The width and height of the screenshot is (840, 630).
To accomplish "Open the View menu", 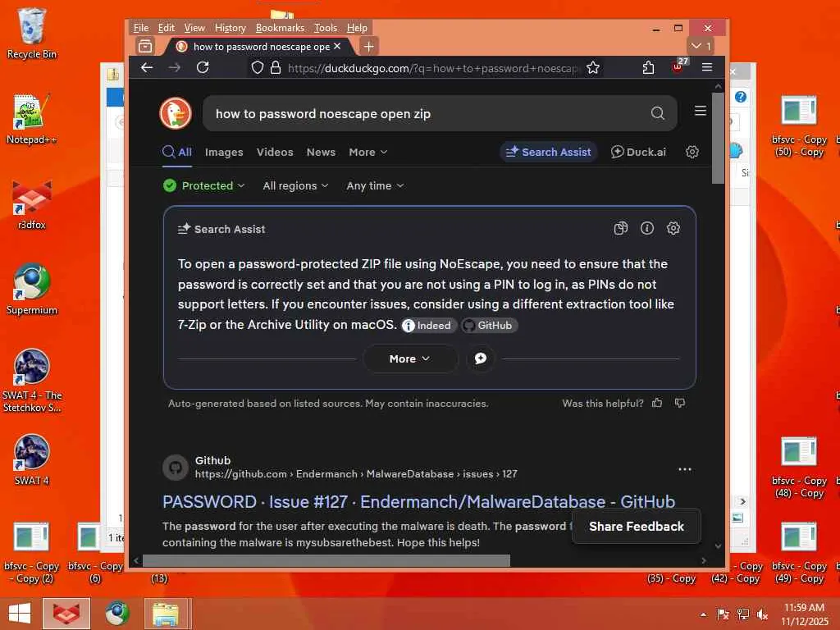I will [194, 28].
